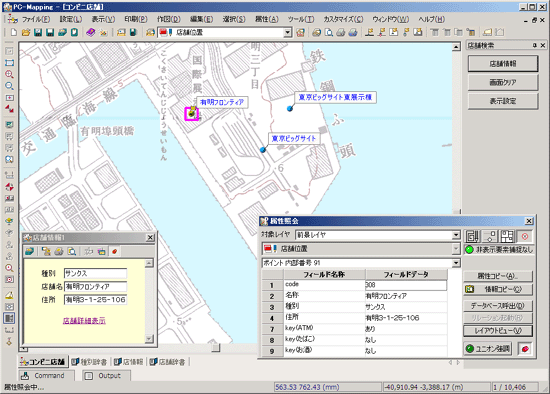Click the red double-arrow tool in left toolbar

9,109
